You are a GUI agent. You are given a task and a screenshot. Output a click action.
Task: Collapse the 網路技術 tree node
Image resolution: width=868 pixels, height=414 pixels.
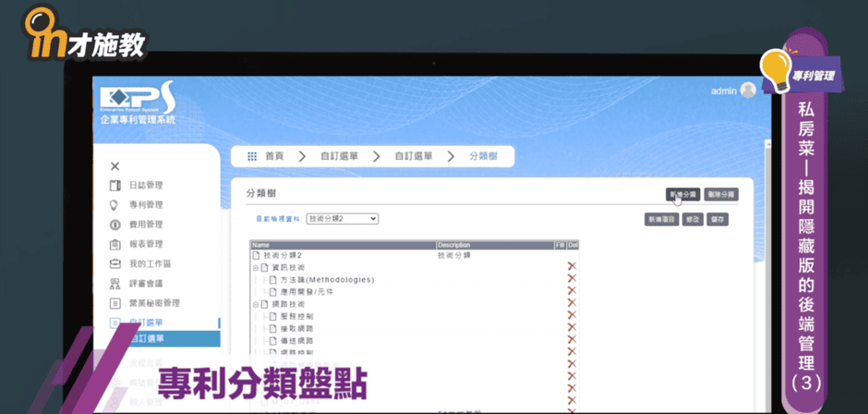click(254, 304)
